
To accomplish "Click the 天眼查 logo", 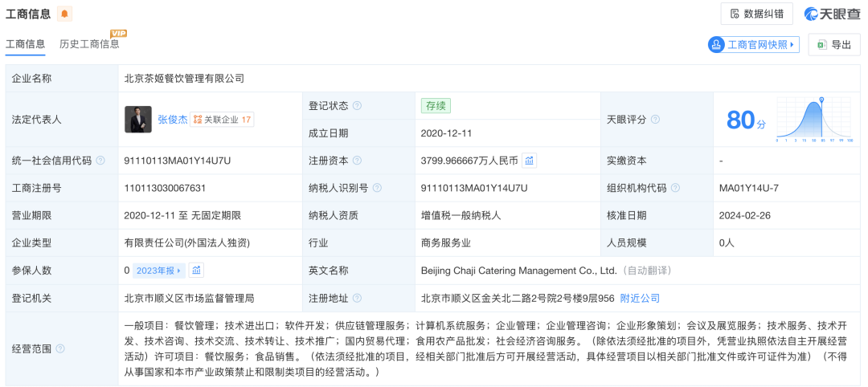I will [833, 14].
